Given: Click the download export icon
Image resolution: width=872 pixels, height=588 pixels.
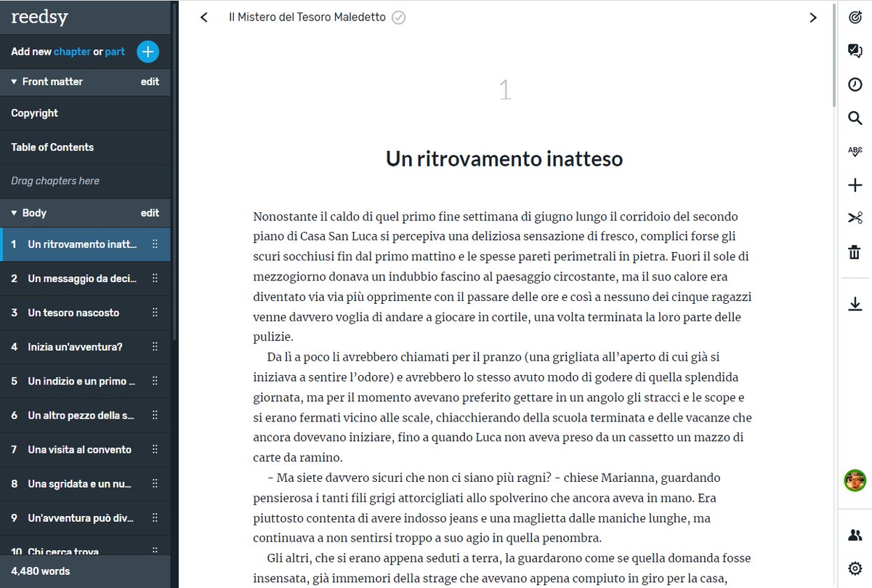Looking at the screenshot, I should click(x=855, y=304).
